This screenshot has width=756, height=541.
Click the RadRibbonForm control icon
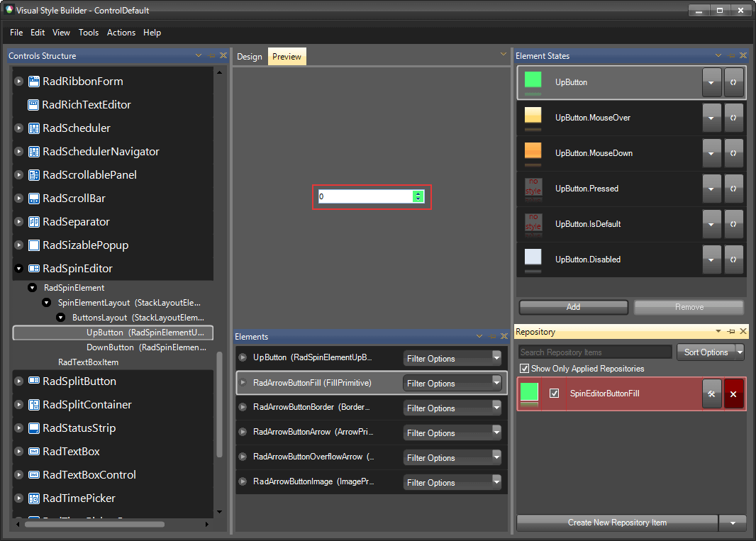34,82
